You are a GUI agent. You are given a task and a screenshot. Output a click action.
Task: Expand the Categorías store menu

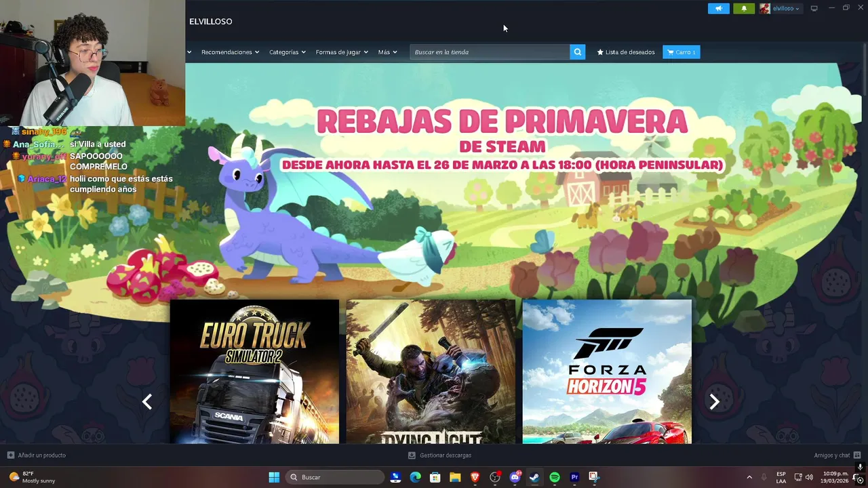[287, 52]
